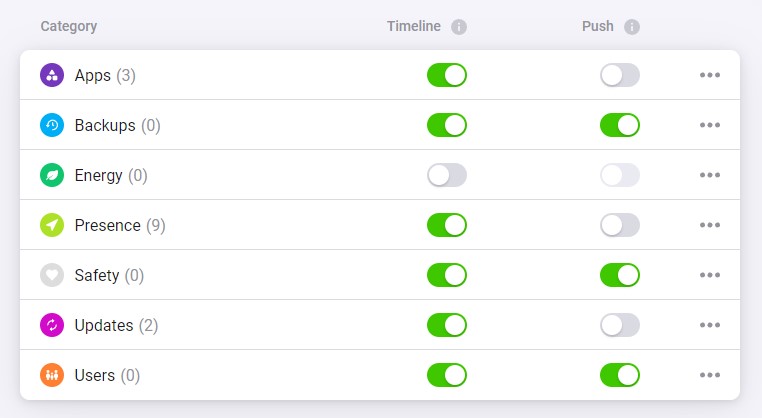Click the gray Safety heart icon

(x=52, y=275)
